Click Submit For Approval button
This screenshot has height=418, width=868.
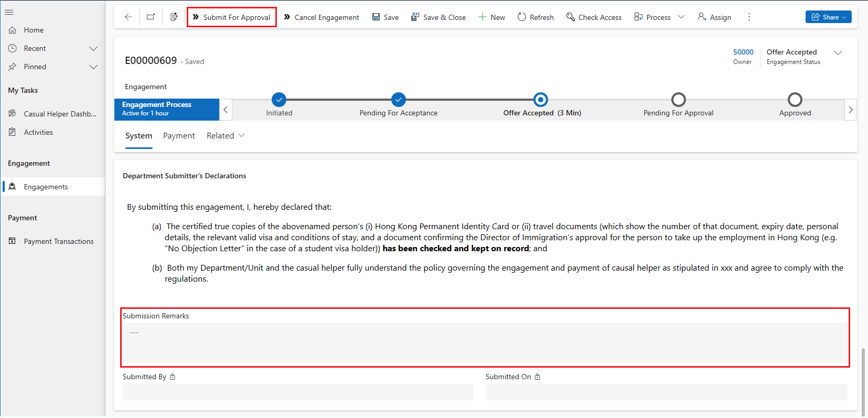(232, 17)
